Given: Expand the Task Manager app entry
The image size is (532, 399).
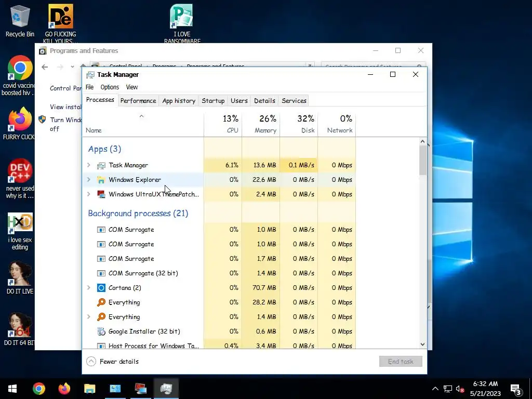Looking at the screenshot, I should [88, 165].
